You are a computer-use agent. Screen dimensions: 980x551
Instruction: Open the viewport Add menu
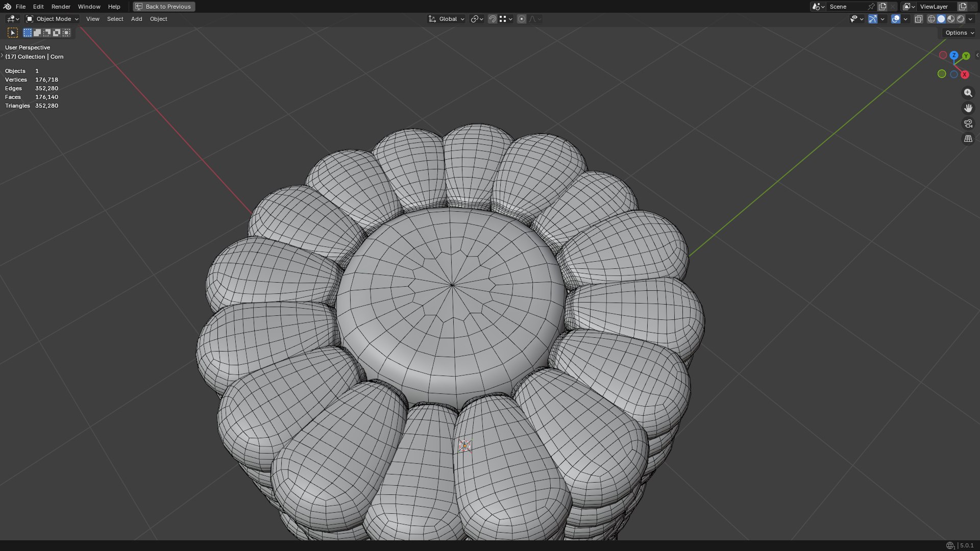point(136,19)
